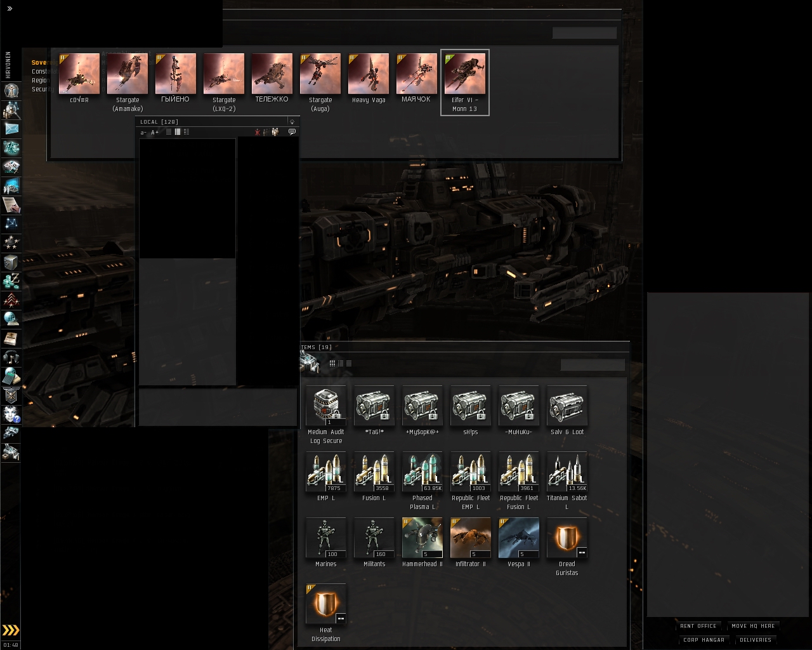
Task: Select the Heavy Vaga ship
Action: (x=369, y=79)
